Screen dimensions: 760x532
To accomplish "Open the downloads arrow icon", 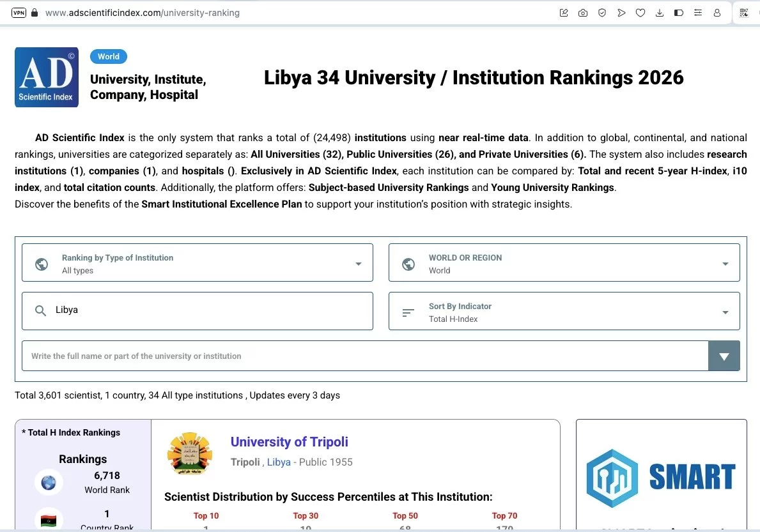I will coord(659,13).
